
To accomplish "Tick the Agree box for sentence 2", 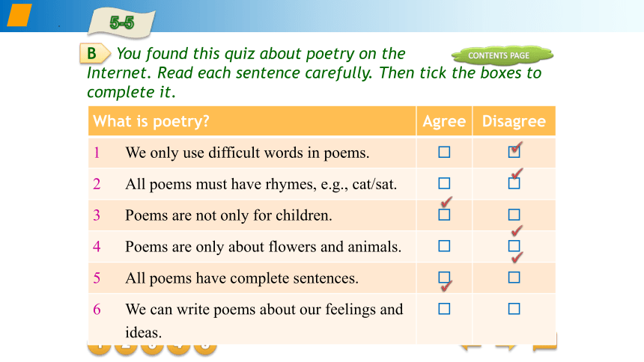I will point(444,183).
